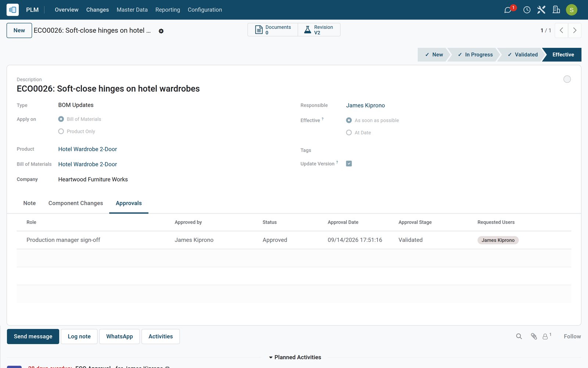The image size is (588, 368).
Task: Open the activities clock icon
Action: (x=527, y=10)
